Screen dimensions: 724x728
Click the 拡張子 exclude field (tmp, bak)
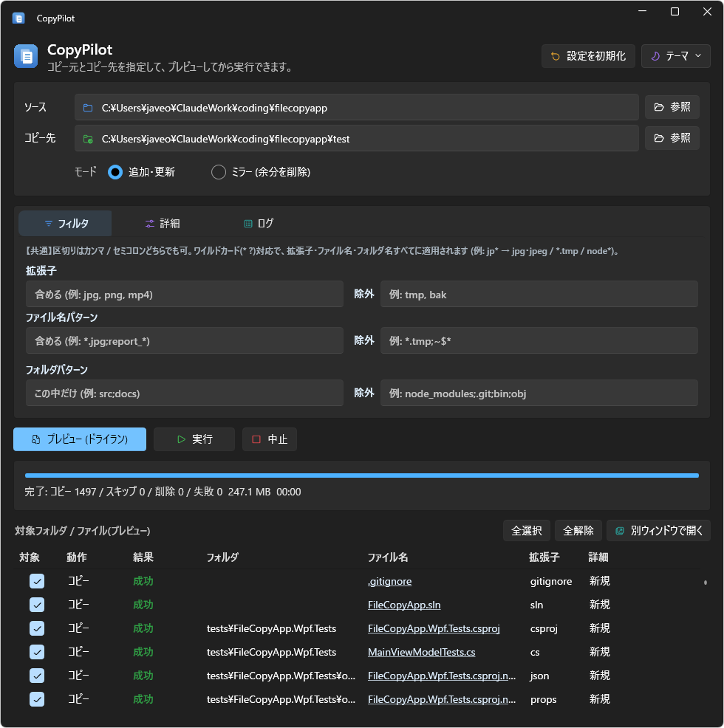click(x=539, y=294)
